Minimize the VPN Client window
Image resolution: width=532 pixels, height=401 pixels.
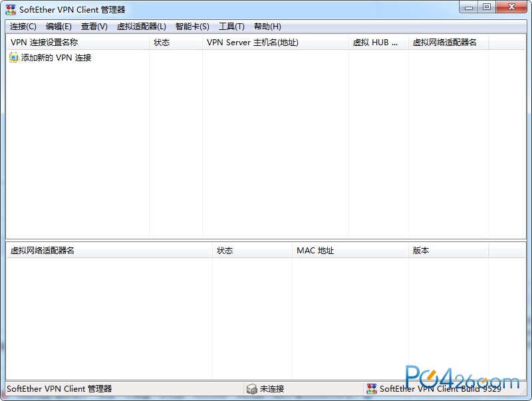pos(469,7)
